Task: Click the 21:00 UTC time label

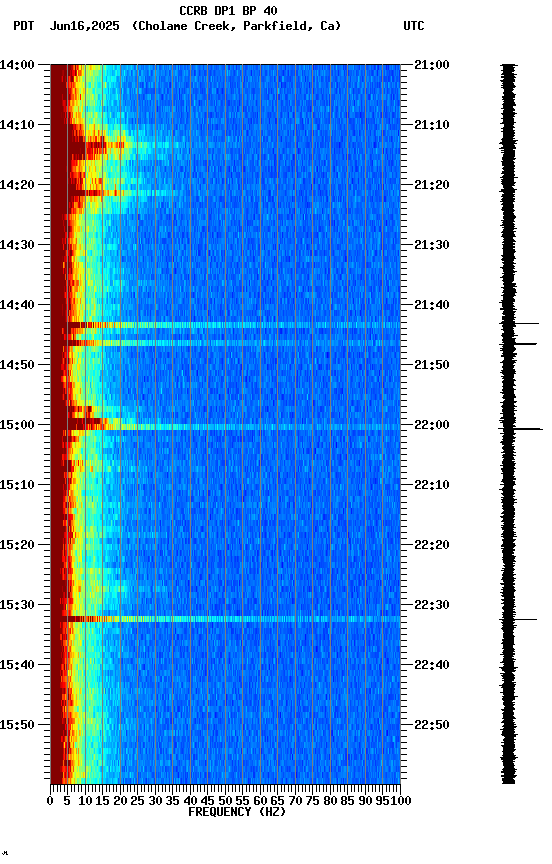Action: (x=431, y=64)
